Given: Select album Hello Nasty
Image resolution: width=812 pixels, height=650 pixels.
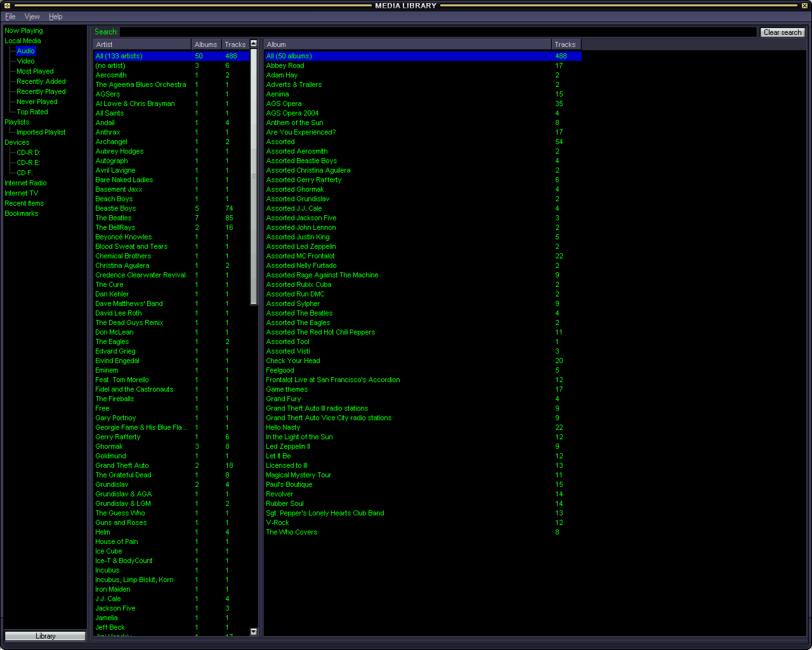Looking at the screenshot, I should pyautogui.click(x=423, y=427).
